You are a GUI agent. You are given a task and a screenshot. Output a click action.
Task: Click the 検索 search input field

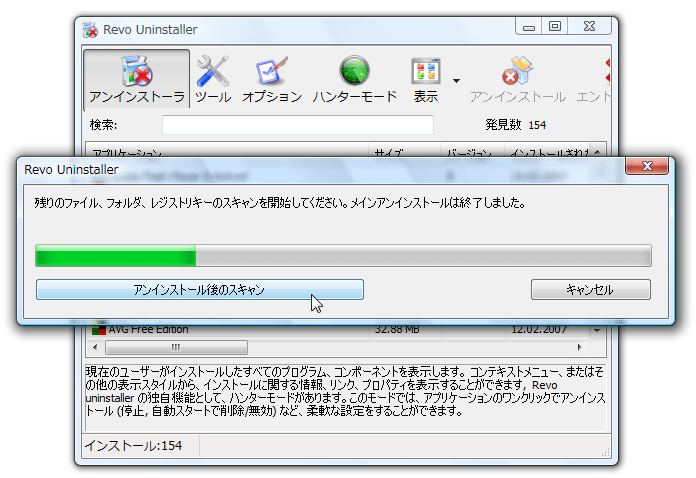coord(298,125)
